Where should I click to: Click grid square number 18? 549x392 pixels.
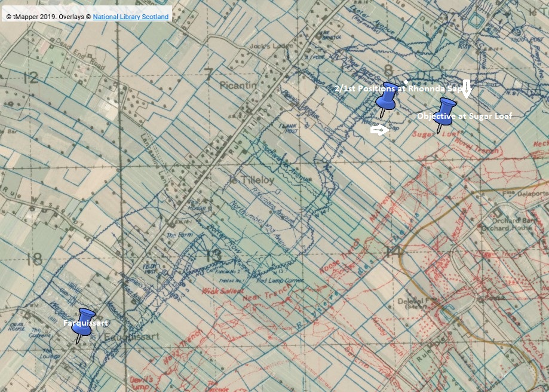34,259
